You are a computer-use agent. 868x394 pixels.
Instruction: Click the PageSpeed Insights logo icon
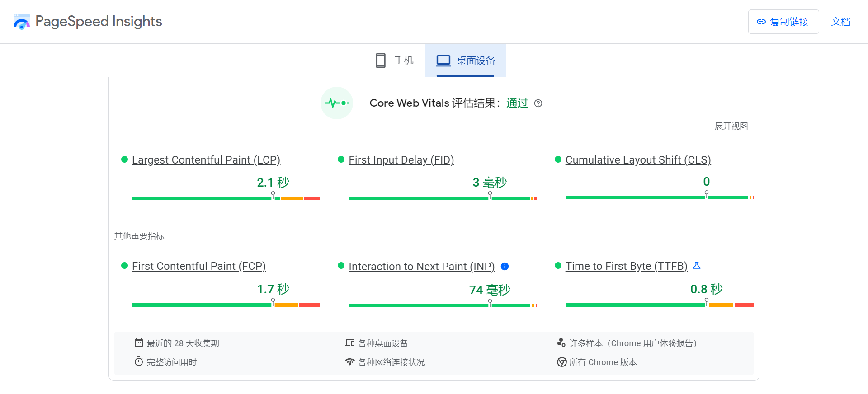21,22
